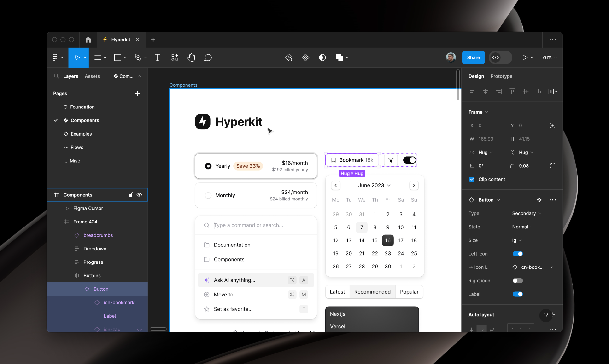The width and height of the screenshot is (609, 364).
Task: Click the Create component icon
Action: (x=305, y=57)
